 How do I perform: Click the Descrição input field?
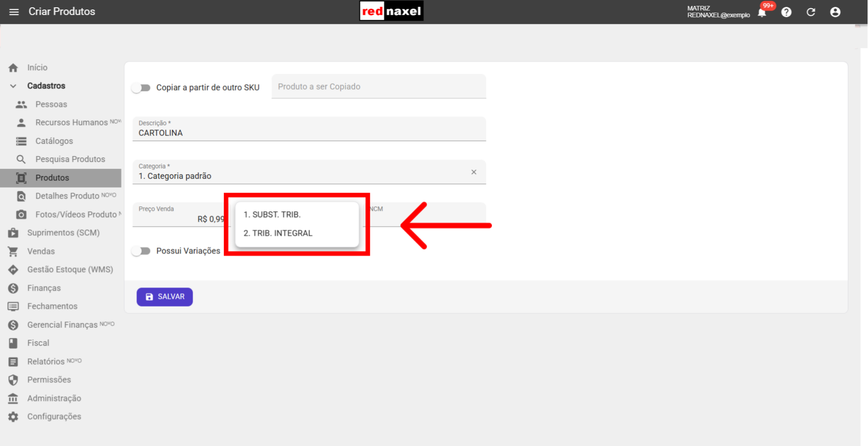pyautogui.click(x=309, y=129)
